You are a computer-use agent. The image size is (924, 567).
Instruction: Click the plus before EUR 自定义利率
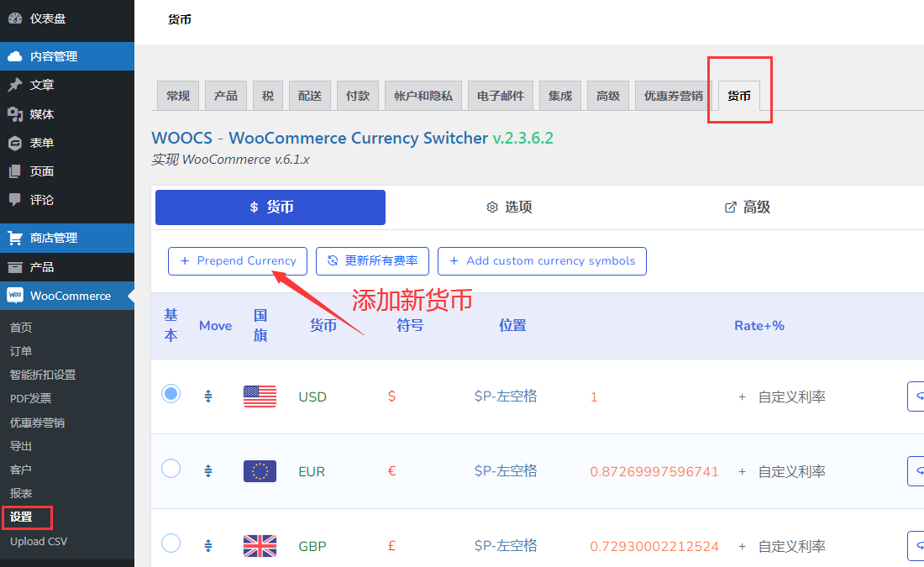pyautogui.click(x=742, y=471)
